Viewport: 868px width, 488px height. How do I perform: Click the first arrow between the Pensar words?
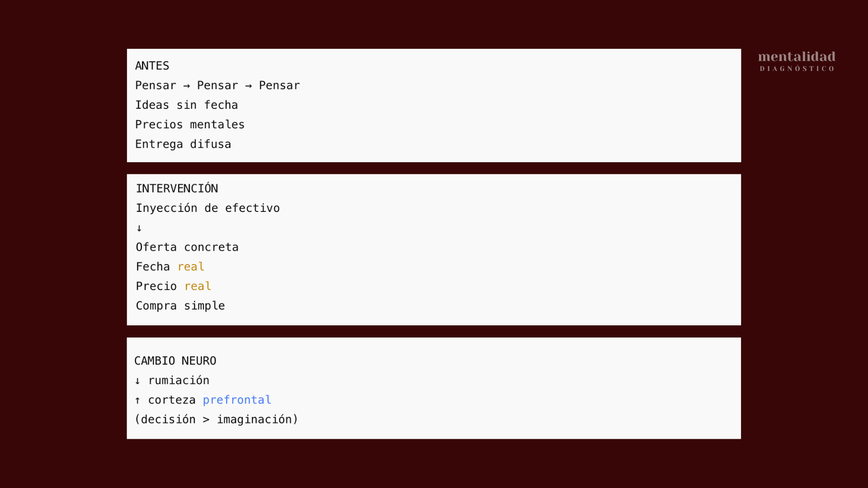pos(187,86)
